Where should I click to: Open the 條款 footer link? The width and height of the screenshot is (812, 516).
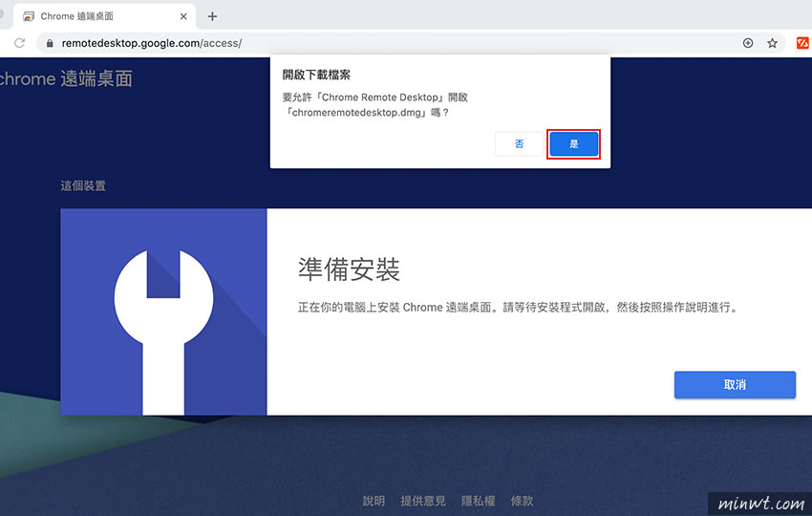click(x=522, y=501)
